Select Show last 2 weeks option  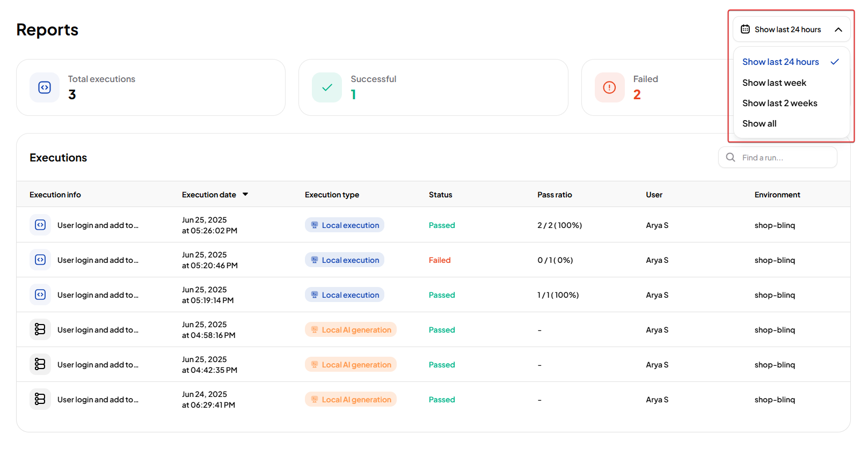tap(779, 103)
